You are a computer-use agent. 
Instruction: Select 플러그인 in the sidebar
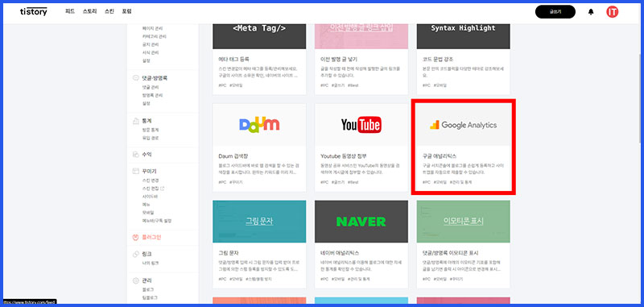pos(151,237)
